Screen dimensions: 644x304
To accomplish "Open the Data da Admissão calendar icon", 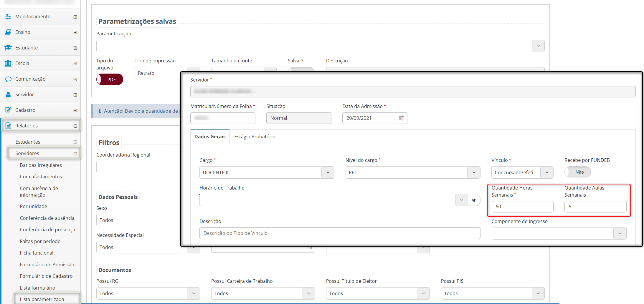I will [x=402, y=118].
